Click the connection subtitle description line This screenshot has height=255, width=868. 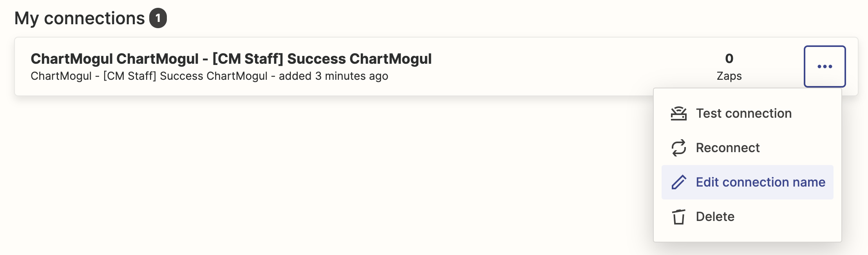point(209,76)
